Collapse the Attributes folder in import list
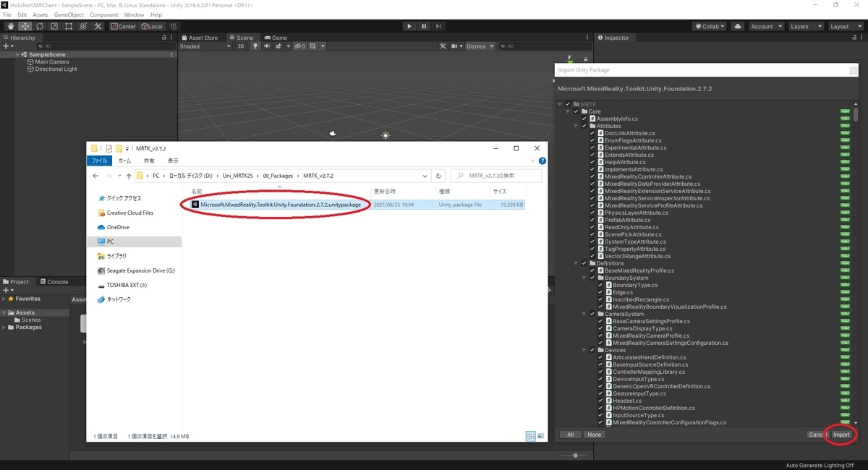Viewport: 868px width, 470px height. point(576,126)
